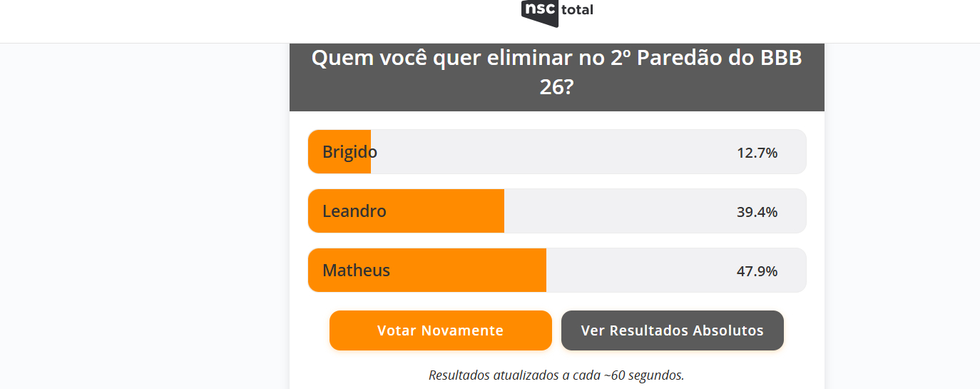Click the number '26?' in the poll header
Screen dimensions: 980x389
click(556, 87)
